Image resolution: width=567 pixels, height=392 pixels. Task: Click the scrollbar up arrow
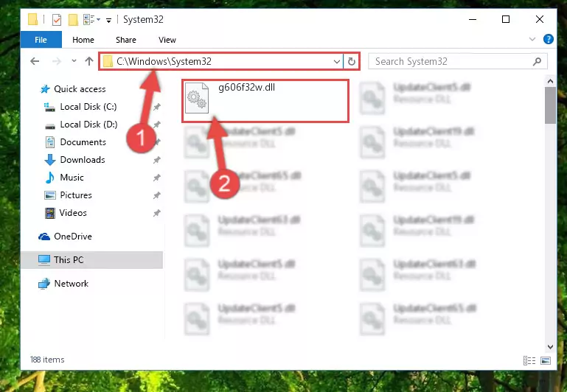tap(550, 81)
